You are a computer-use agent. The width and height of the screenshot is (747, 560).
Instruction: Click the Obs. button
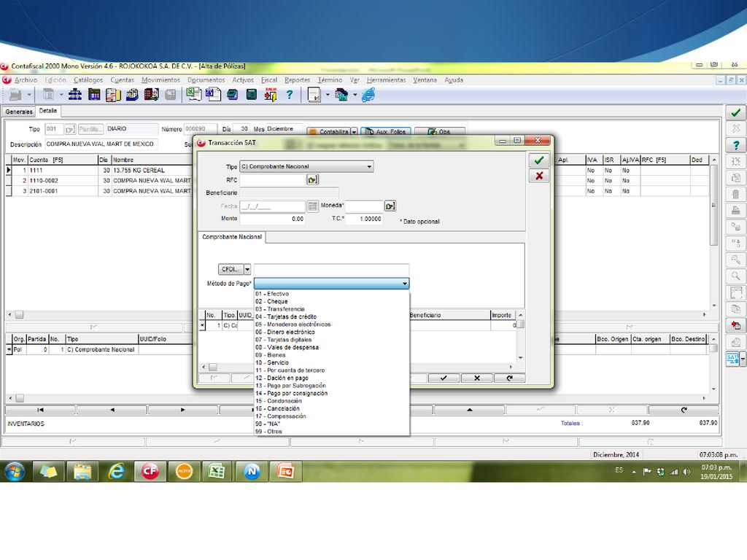click(440, 132)
